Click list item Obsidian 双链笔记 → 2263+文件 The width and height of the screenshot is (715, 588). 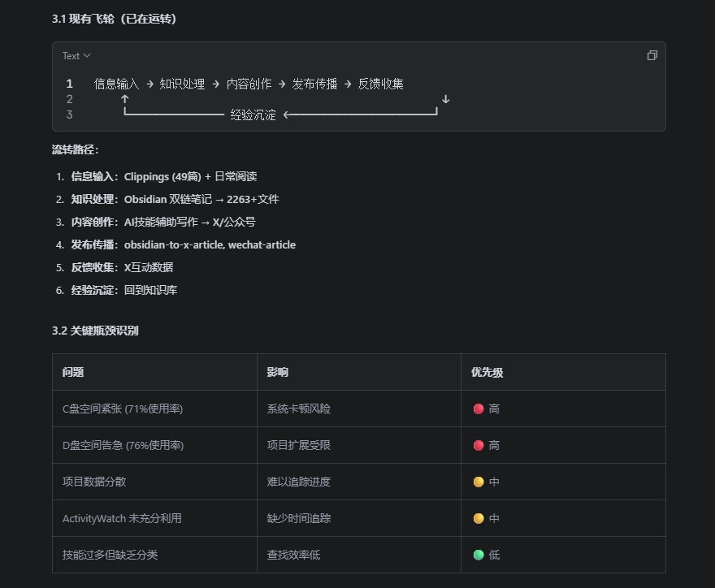[201, 199]
